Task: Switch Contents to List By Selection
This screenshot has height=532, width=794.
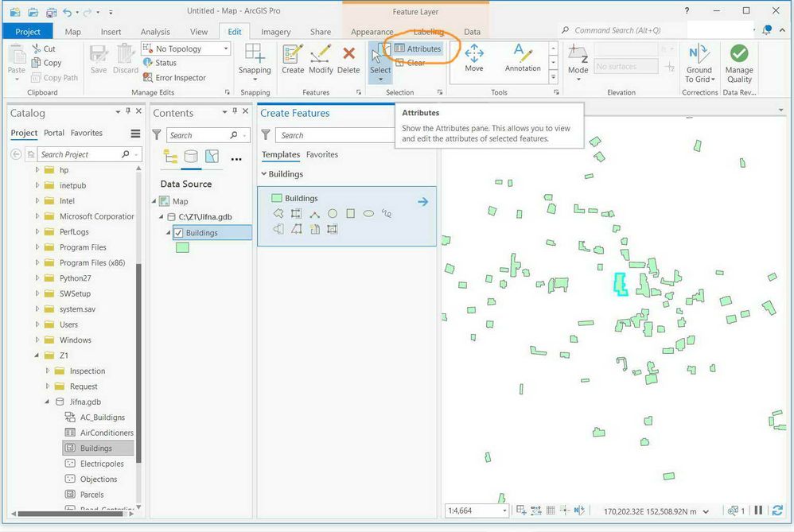Action: click(212, 157)
